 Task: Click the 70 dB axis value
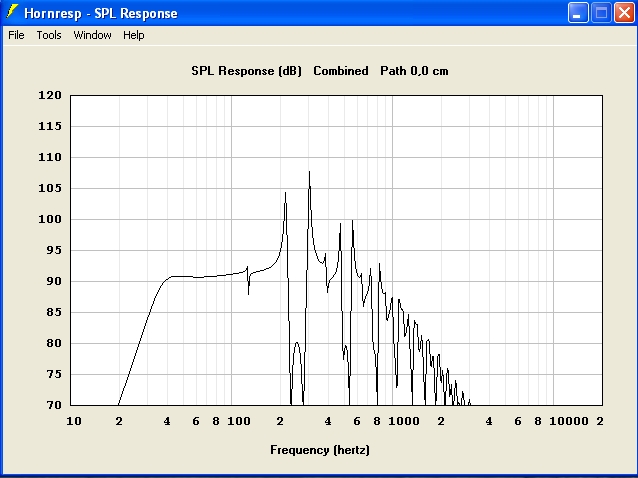[x=54, y=405]
